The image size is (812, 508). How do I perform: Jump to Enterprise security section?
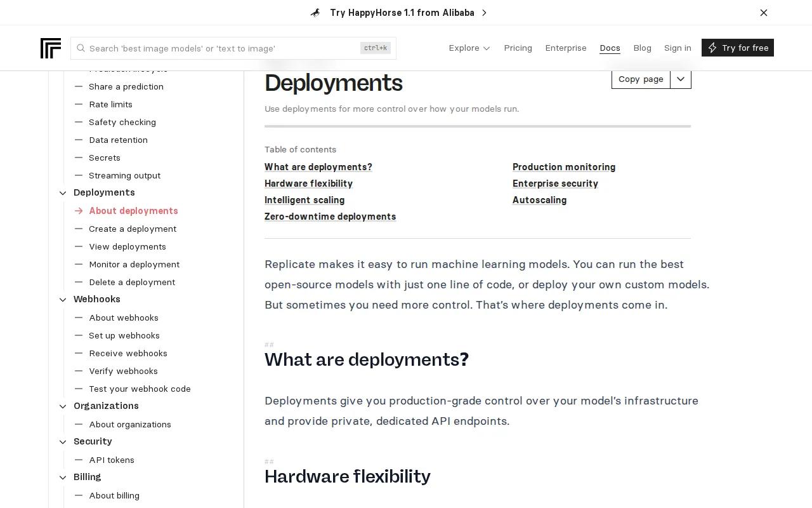pyautogui.click(x=555, y=184)
